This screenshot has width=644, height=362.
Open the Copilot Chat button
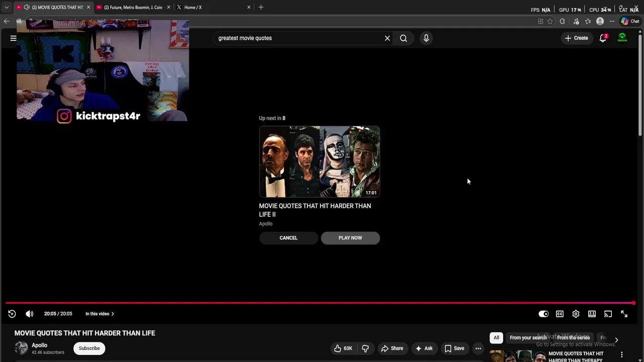point(630,21)
